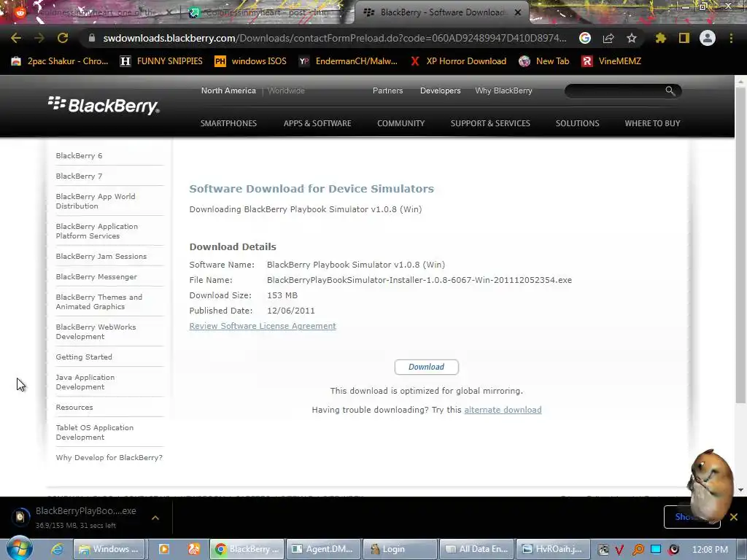Open the Review Software License Agreement link
Viewport: 747px width, 560px height.
[263, 326]
